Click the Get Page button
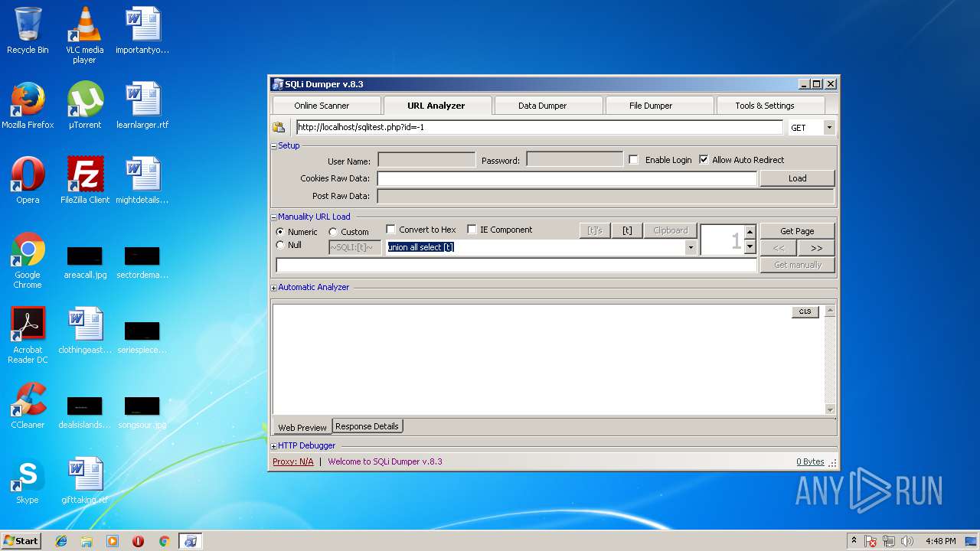The image size is (980, 551). click(797, 231)
